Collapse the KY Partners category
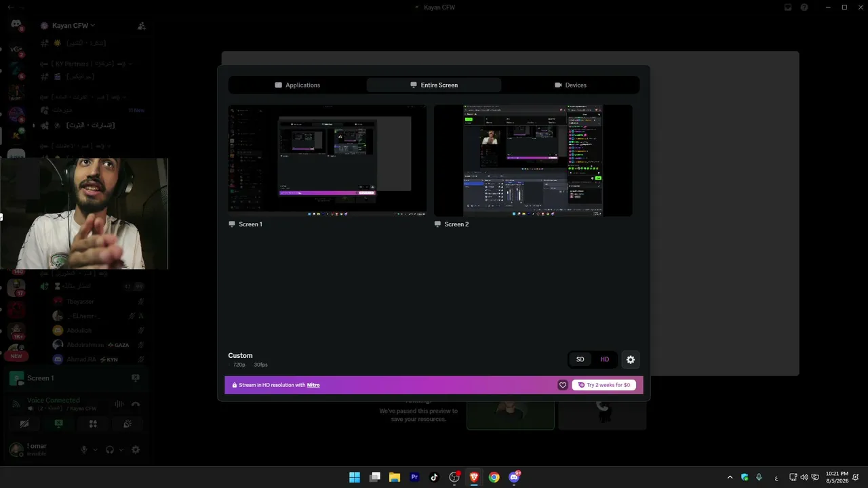Image resolution: width=868 pixels, height=488 pixels. point(86,64)
